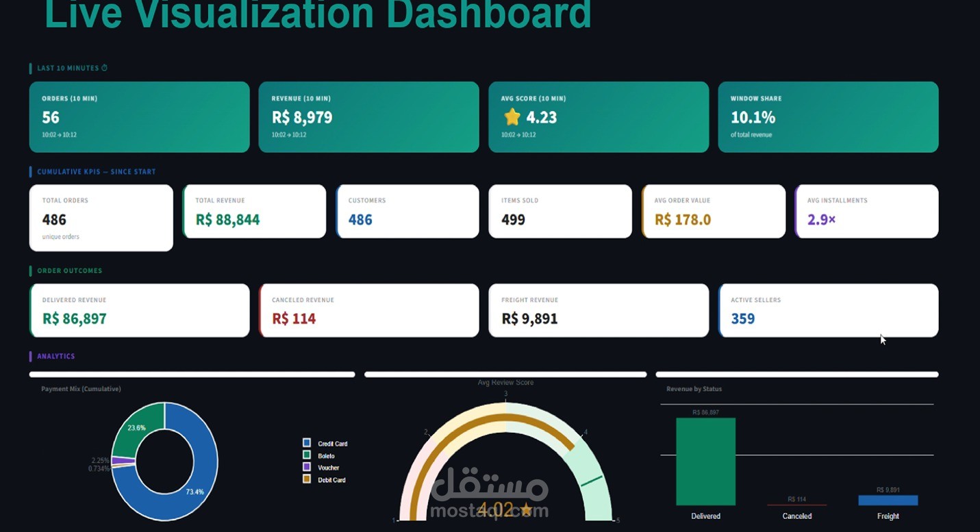The image size is (980, 532).
Task: Click the '2.9×' installments value
Action: [822, 220]
